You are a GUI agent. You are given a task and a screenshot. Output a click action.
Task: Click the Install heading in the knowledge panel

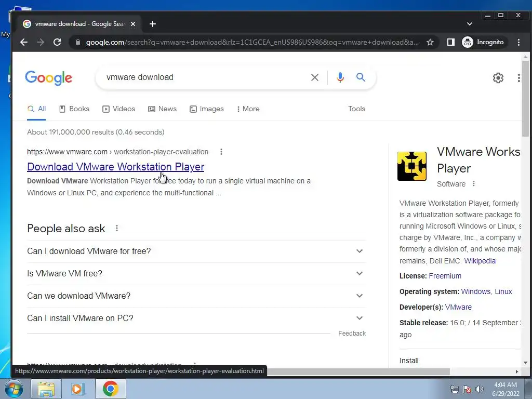tap(409, 361)
